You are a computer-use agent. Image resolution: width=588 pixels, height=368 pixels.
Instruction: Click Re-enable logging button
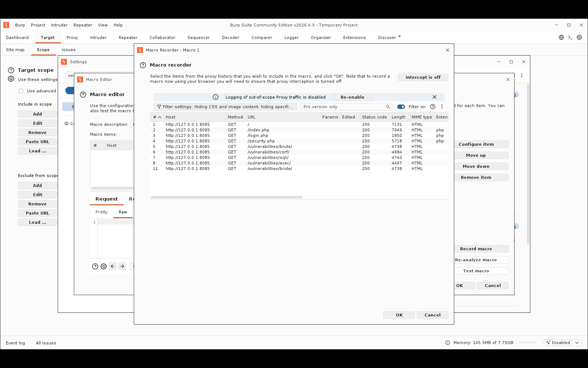click(352, 97)
